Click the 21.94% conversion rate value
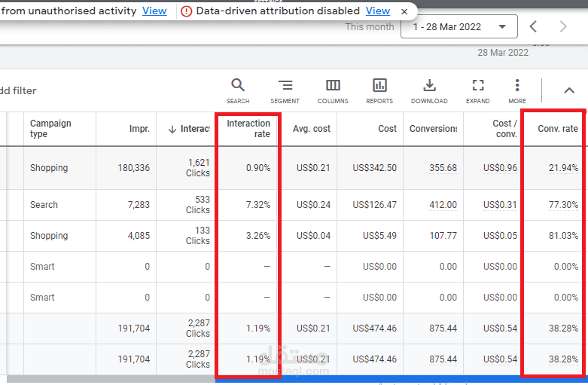 point(563,168)
